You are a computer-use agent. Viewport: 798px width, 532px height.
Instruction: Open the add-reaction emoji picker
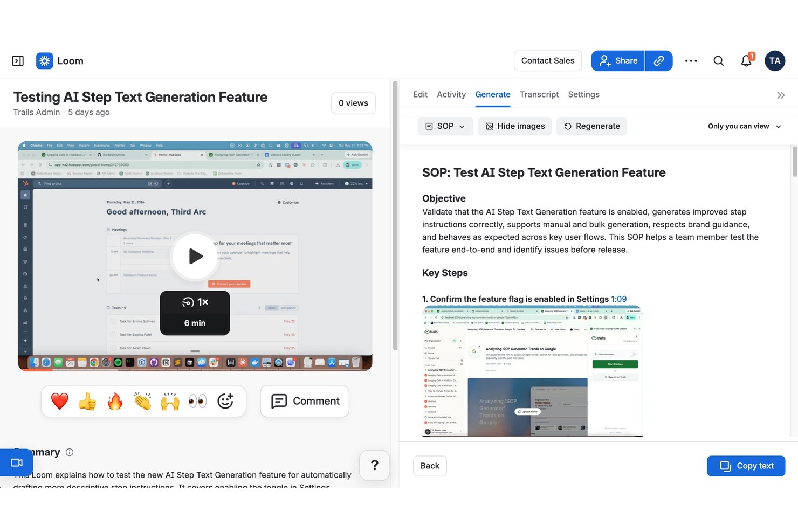225,402
